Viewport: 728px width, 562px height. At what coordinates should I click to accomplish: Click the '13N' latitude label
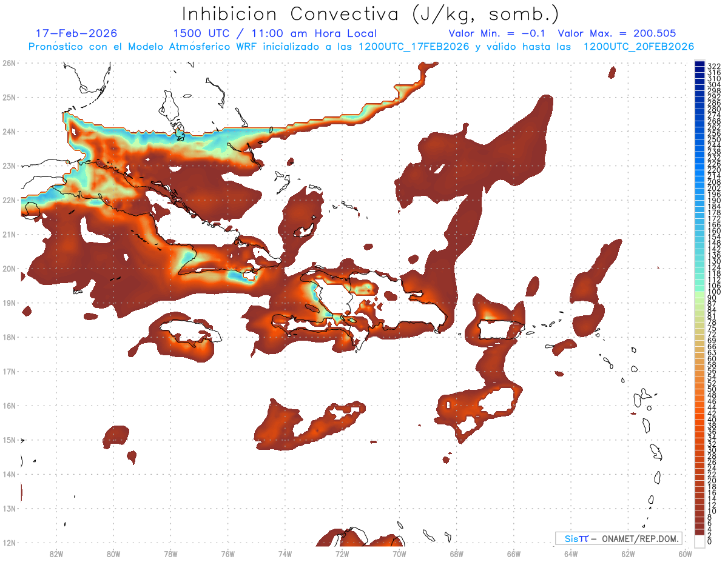[8, 509]
